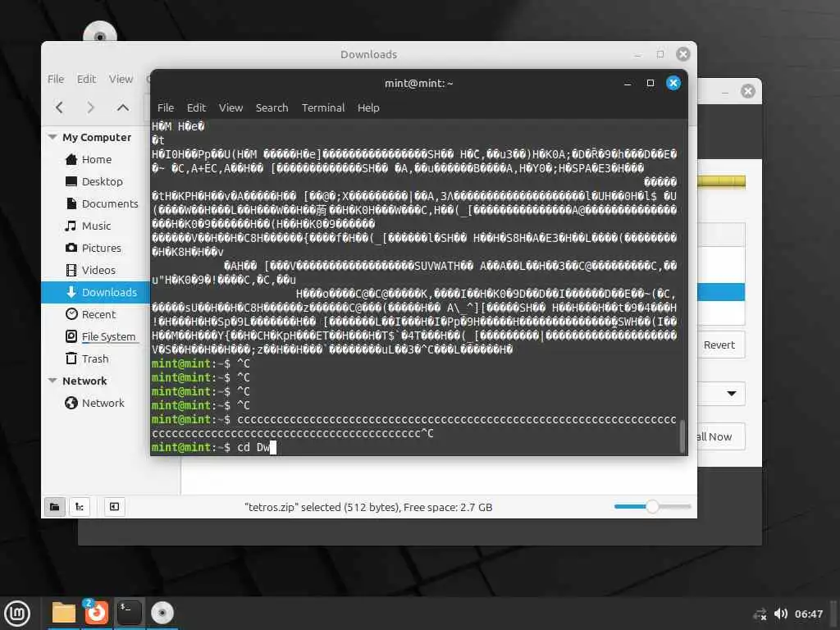Open the file manager File menu

click(x=56, y=79)
